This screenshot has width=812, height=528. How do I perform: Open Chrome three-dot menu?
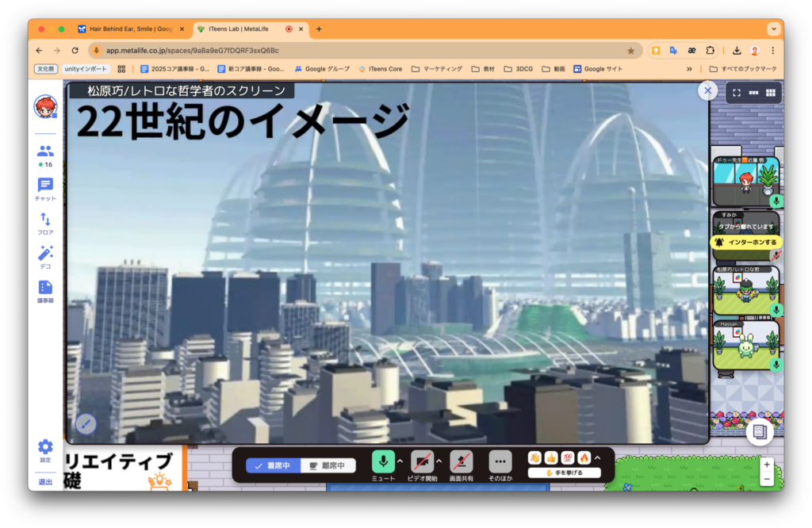point(772,50)
